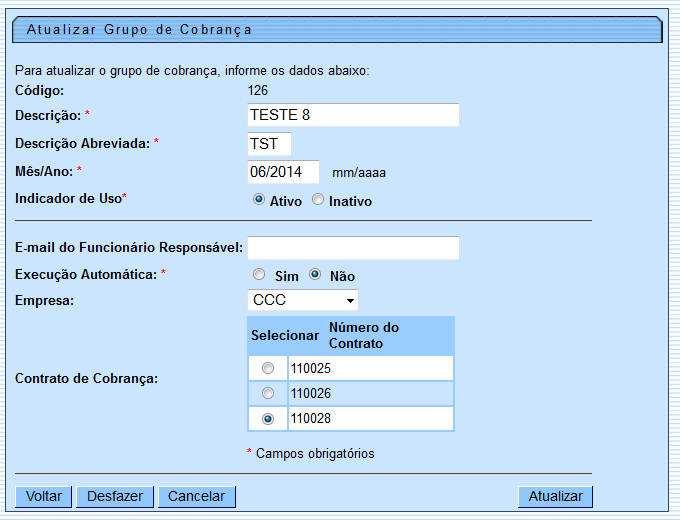Click the contract number 110028 cell
The width and height of the screenshot is (680, 520).
click(370, 419)
